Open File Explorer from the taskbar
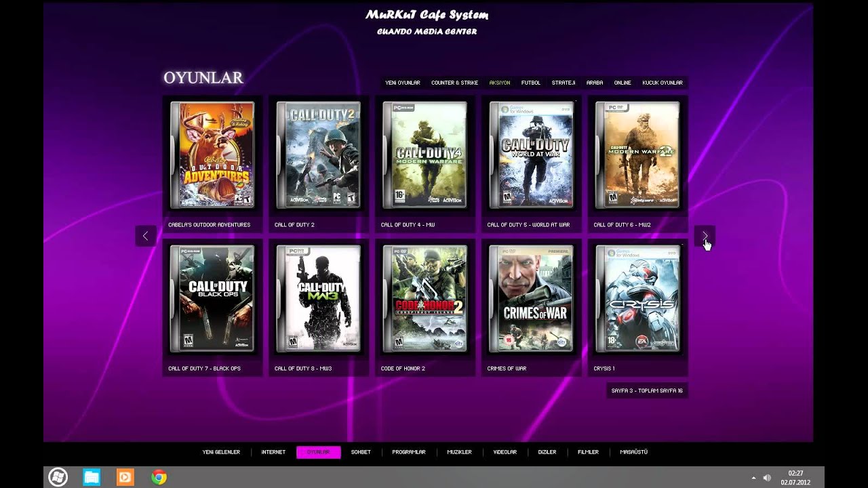The width and height of the screenshot is (868, 488). tap(92, 477)
